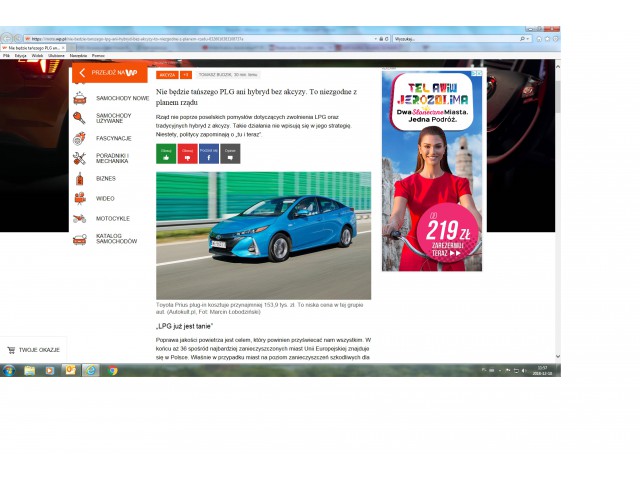
Task: Select the Fascynacje sidebar icon
Action: [x=79, y=138]
